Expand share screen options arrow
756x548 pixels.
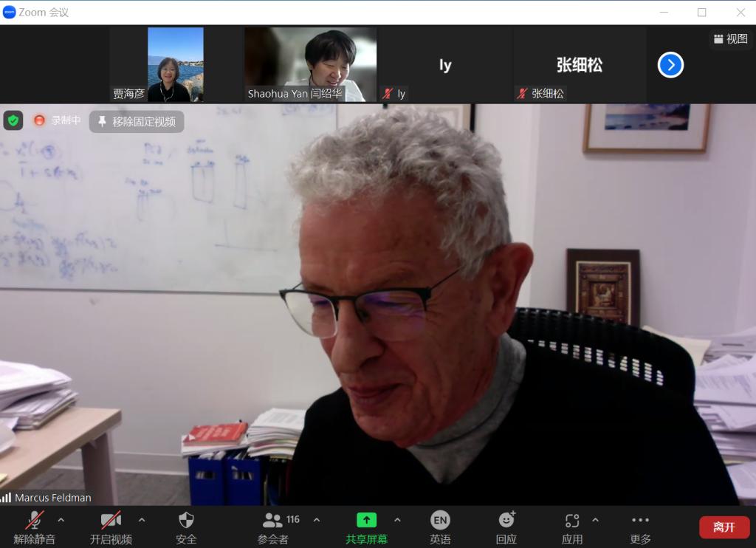[397, 520]
